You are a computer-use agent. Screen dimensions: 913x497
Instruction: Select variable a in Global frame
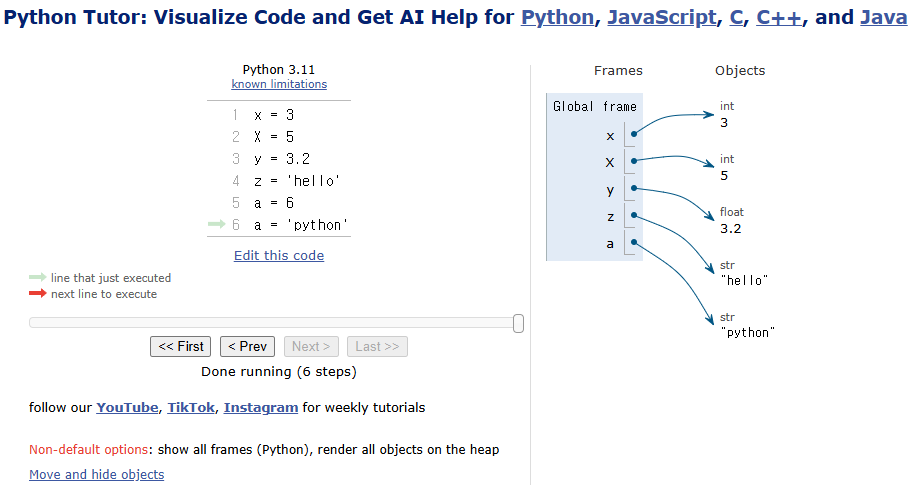610,244
